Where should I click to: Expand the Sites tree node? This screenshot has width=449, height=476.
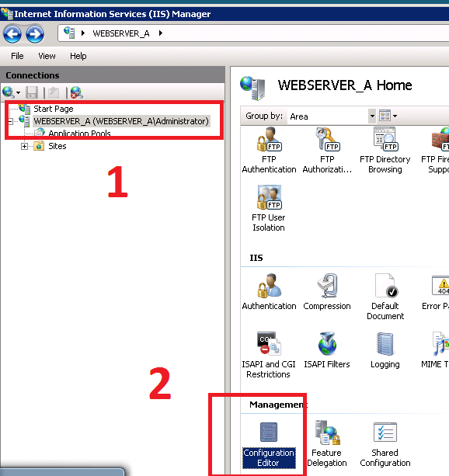pyautogui.click(x=24, y=146)
